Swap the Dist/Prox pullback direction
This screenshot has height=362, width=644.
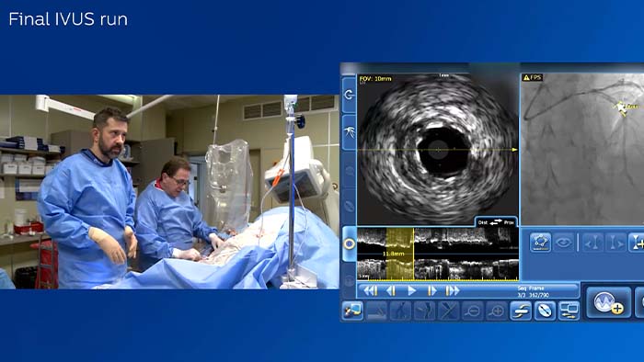pos(497,221)
